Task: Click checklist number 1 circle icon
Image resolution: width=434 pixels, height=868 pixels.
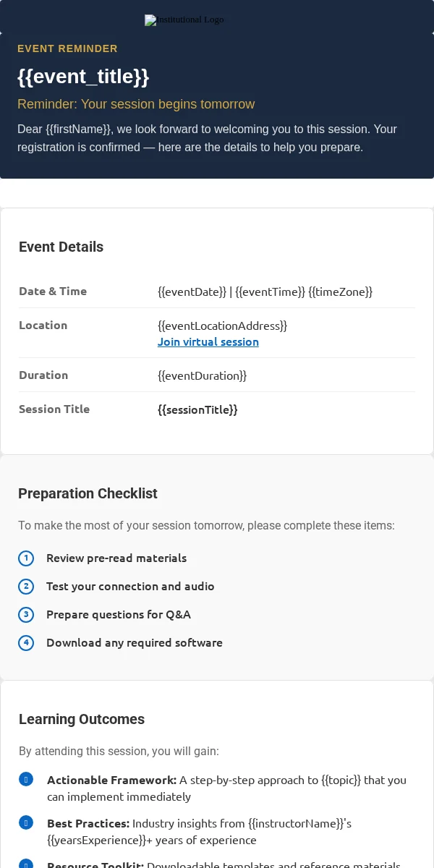Action: (26, 558)
